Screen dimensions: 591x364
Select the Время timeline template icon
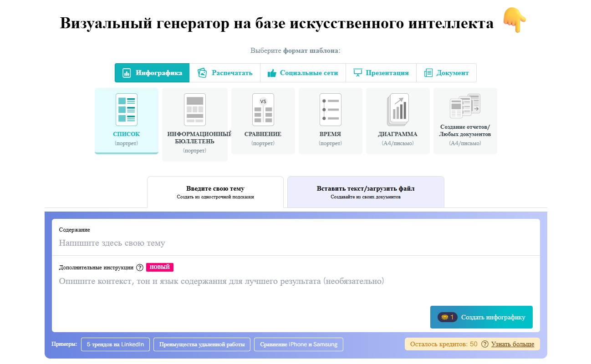(330, 110)
